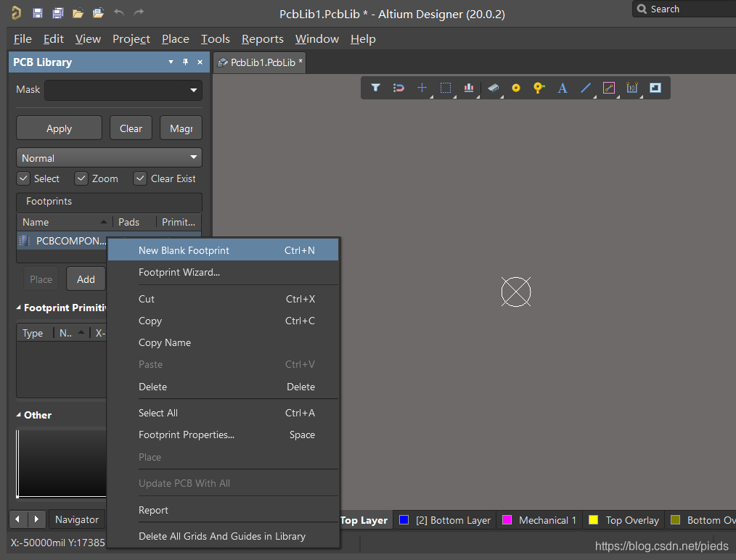Select the Place Pad tool

click(x=516, y=88)
